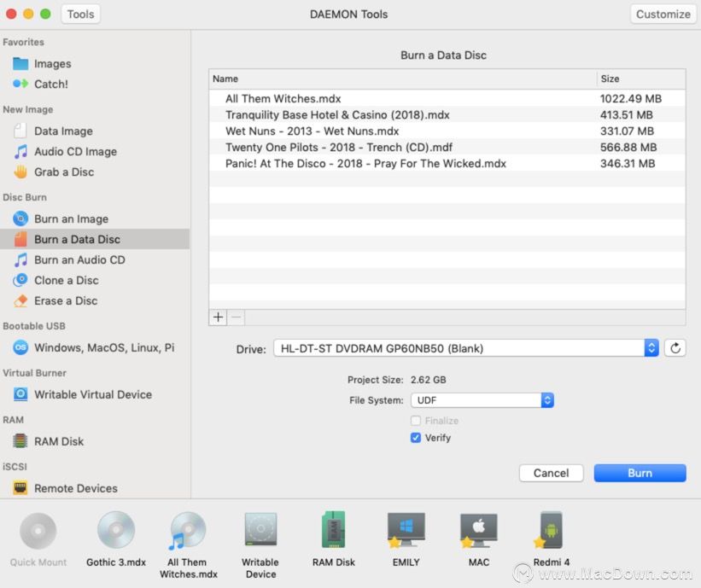Select the All Them Witches.mdx audio disc
This screenshot has width=701, height=588.
(188, 531)
